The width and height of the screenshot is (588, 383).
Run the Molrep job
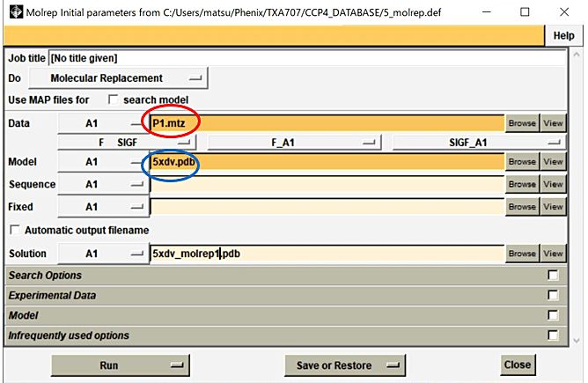120,365
